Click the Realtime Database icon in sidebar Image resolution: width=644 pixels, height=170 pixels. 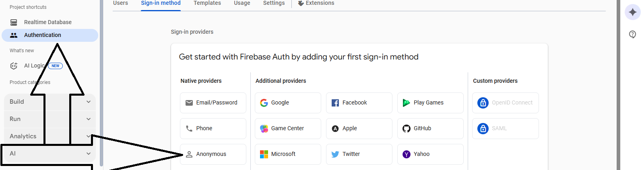click(14, 22)
